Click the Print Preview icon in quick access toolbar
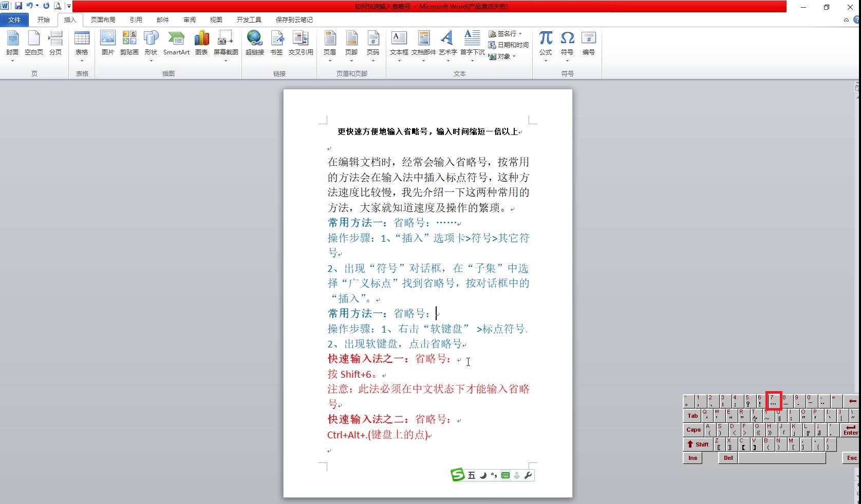Viewport: 861px width, 504px height. point(58,6)
